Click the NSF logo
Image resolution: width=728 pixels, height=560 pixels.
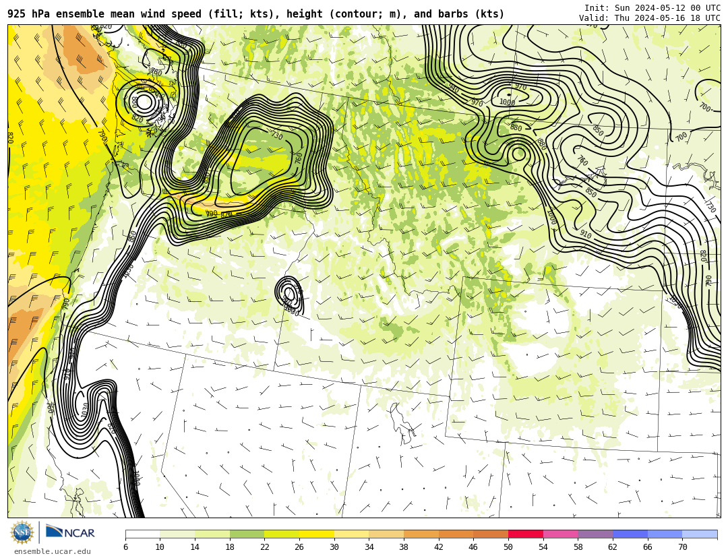22,532
